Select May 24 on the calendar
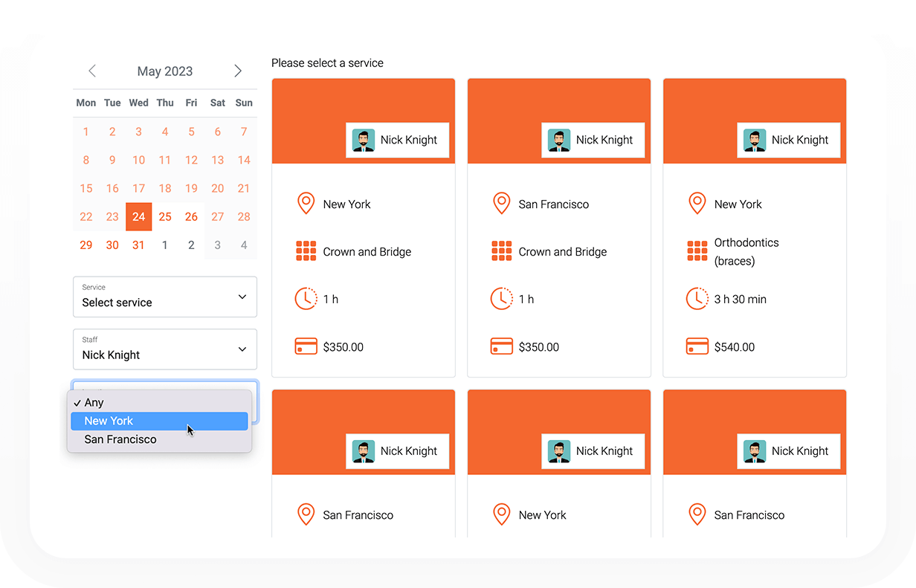The width and height of the screenshot is (916, 588). (139, 217)
